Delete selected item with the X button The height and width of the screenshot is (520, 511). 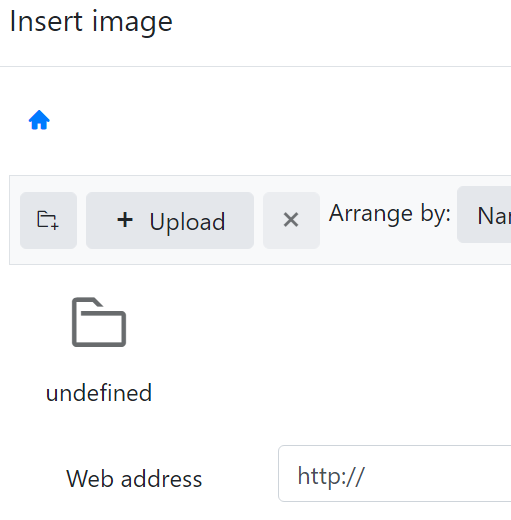291,220
